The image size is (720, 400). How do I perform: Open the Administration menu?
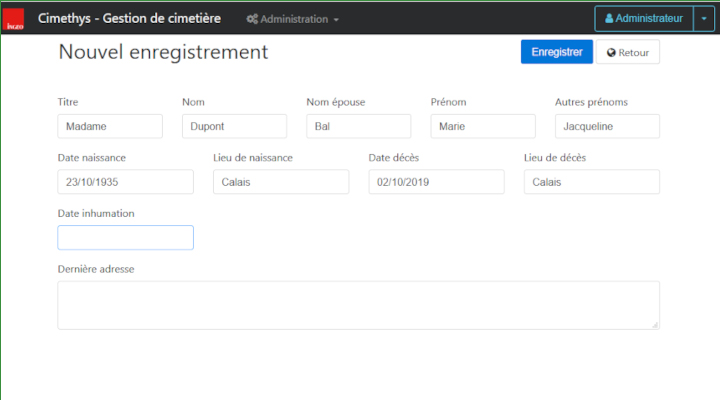[x=292, y=19]
